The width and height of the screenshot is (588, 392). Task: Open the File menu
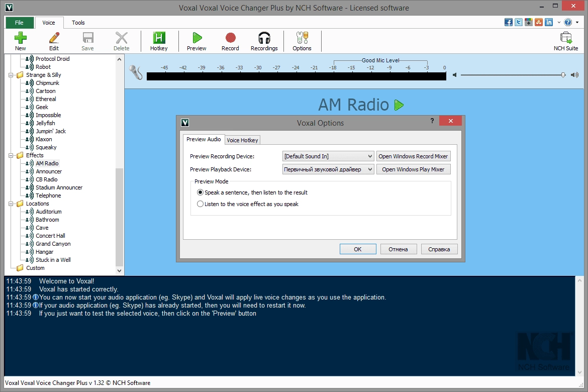[x=20, y=23]
